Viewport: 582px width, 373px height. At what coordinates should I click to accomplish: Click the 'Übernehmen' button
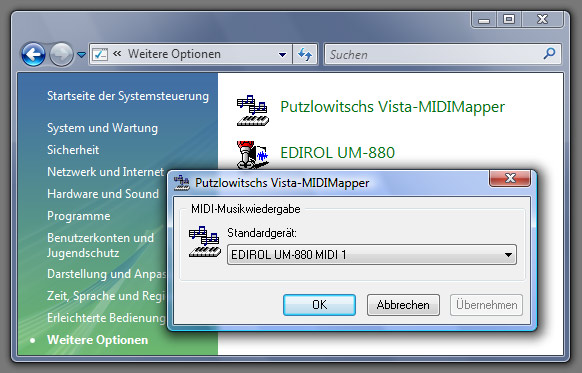coord(487,305)
